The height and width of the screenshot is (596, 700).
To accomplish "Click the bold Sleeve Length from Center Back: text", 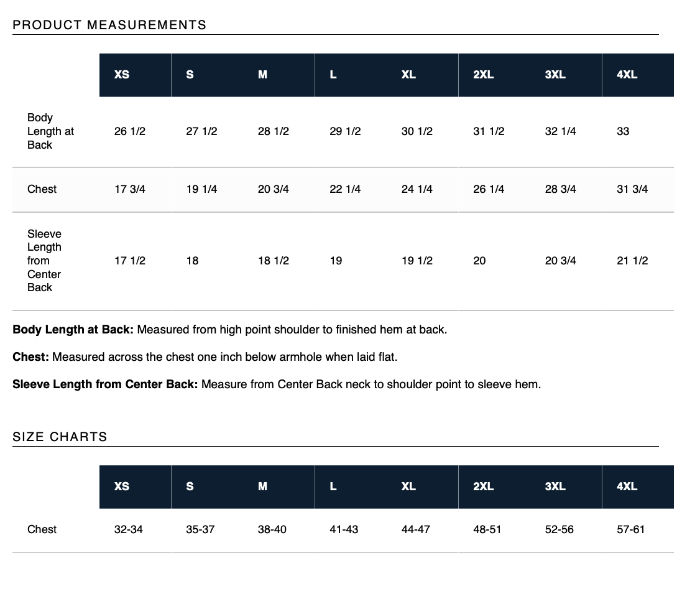I will click(105, 384).
